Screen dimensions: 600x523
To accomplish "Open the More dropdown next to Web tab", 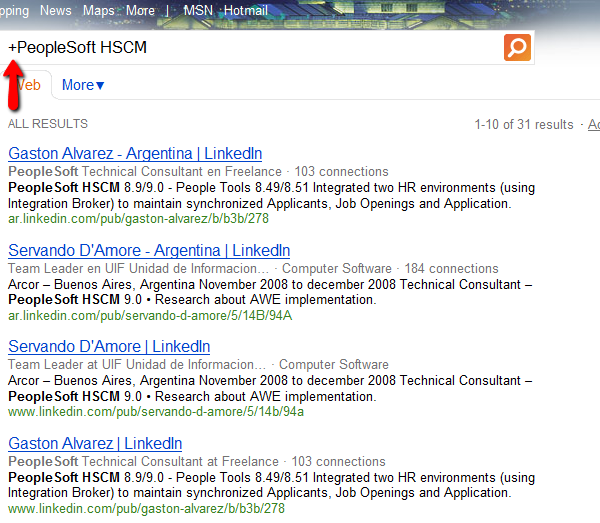I will tap(83, 85).
